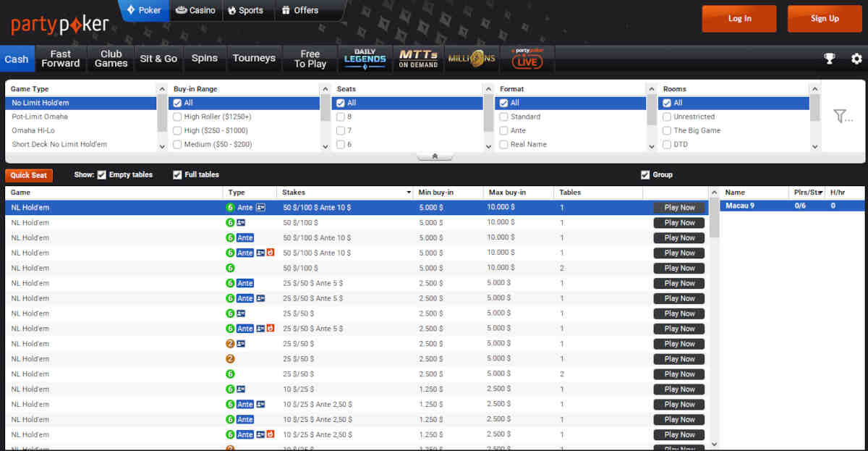This screenshot has width=868, height=451.
Task: Open the Tourneys tab
Action: pyautogui.click(x=254, y=59)
